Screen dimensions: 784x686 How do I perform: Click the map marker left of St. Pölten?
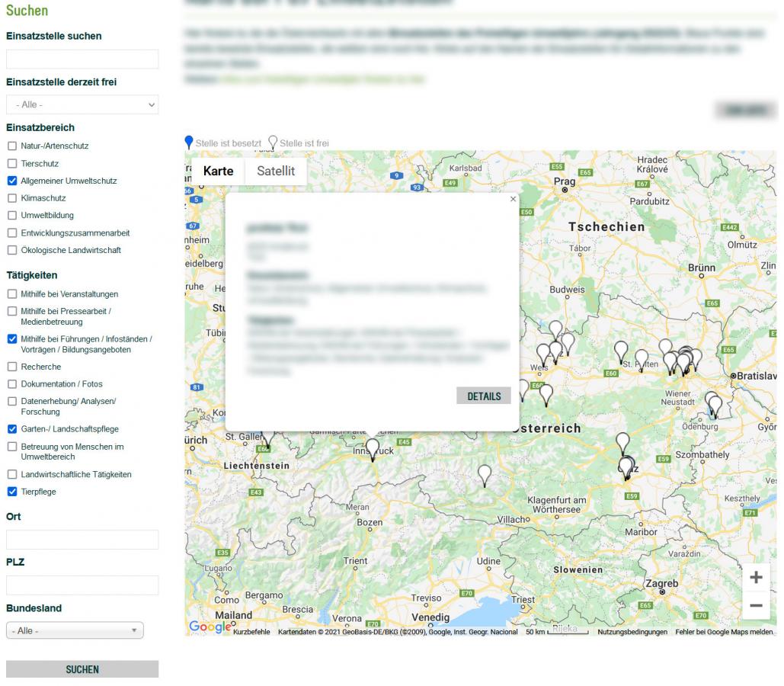[x=620, y=351]
